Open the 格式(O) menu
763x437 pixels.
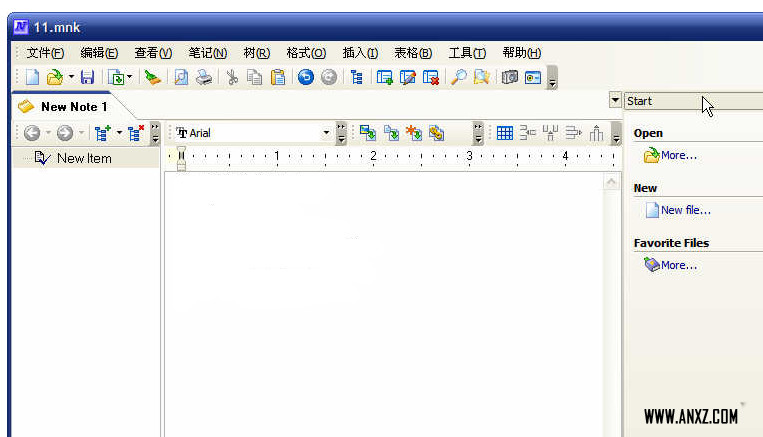[x=306, y=53]
